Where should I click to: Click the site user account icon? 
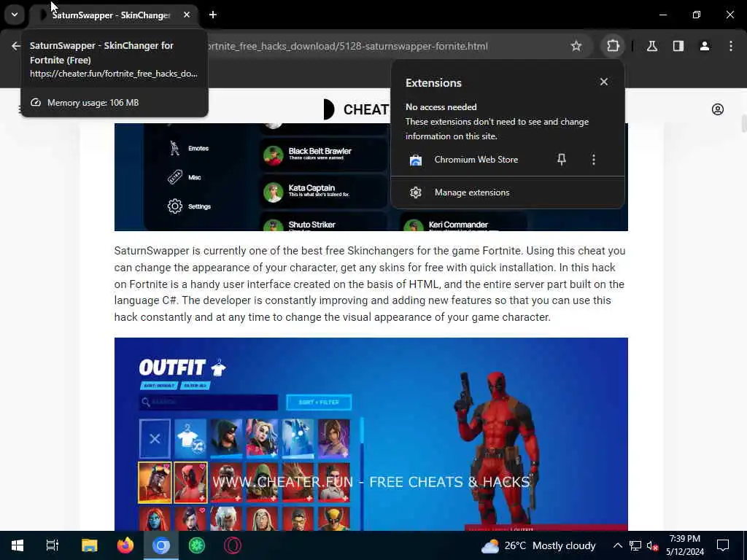(718, 109)
